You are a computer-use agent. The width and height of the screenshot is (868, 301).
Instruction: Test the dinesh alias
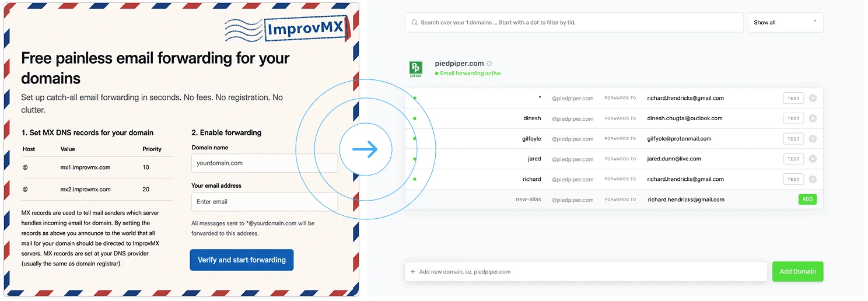793,118
